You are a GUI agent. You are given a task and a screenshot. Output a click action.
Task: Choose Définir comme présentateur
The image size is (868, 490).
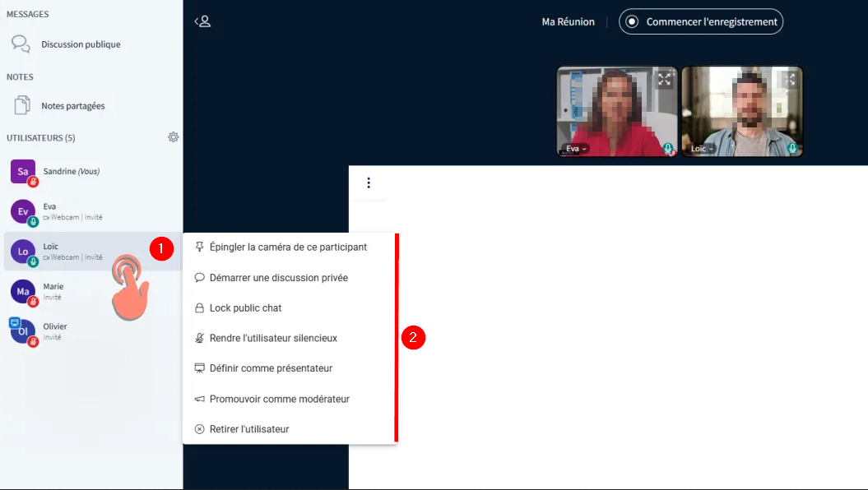pyautogui.click(x=271, y=368)
